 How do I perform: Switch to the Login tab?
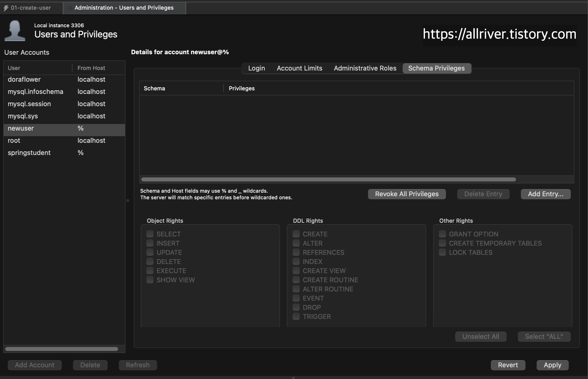[x=256, y=68]
